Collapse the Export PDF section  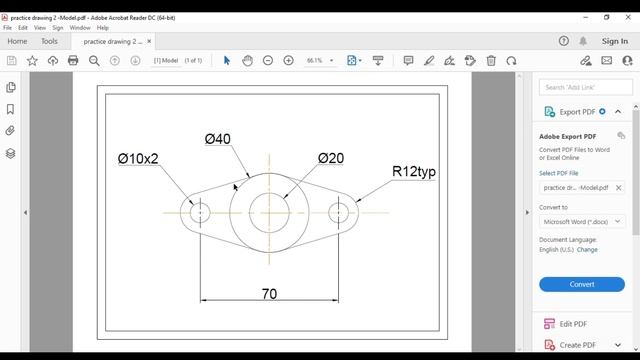tap(618, 111)
